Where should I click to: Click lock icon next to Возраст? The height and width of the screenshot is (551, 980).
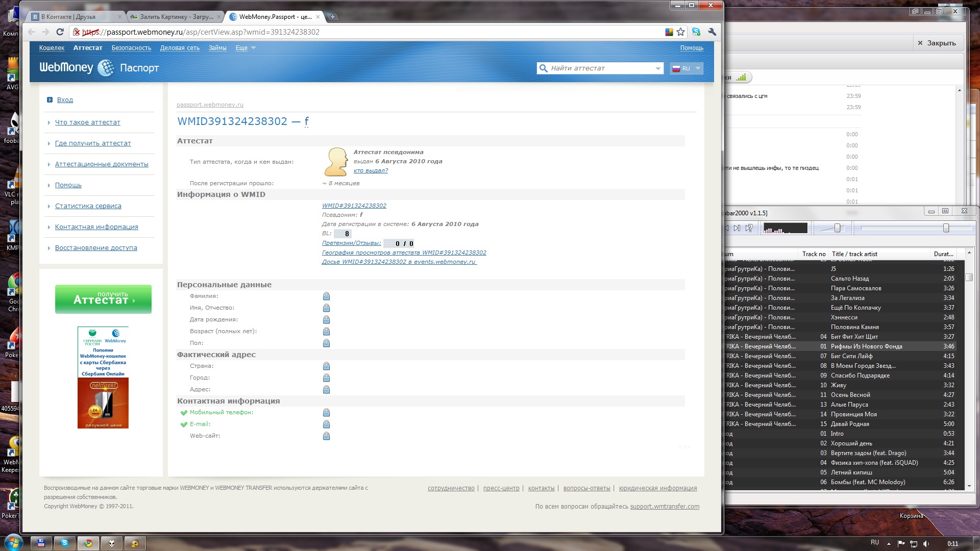[326, 332]
